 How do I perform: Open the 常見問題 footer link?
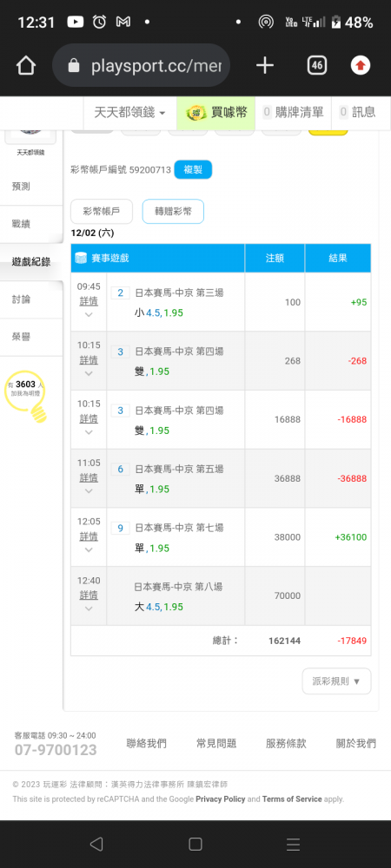pyautogui.click(x=216, y=744)
